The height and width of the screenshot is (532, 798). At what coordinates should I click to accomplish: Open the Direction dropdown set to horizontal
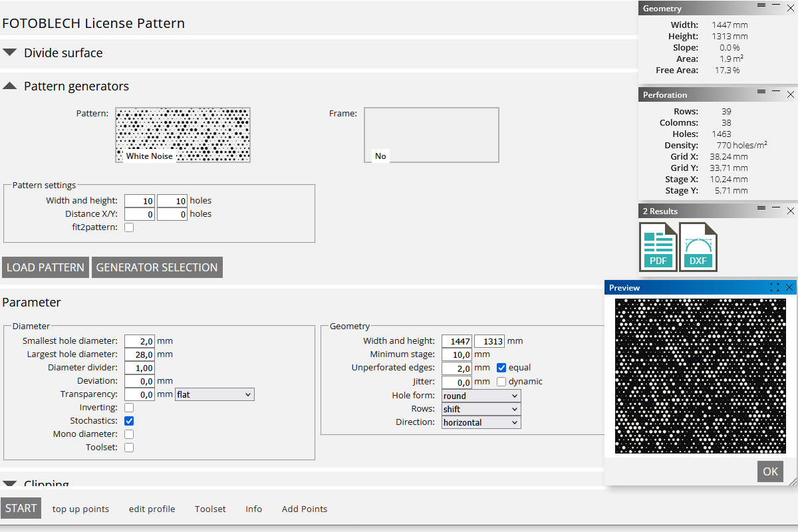(481, 422)
